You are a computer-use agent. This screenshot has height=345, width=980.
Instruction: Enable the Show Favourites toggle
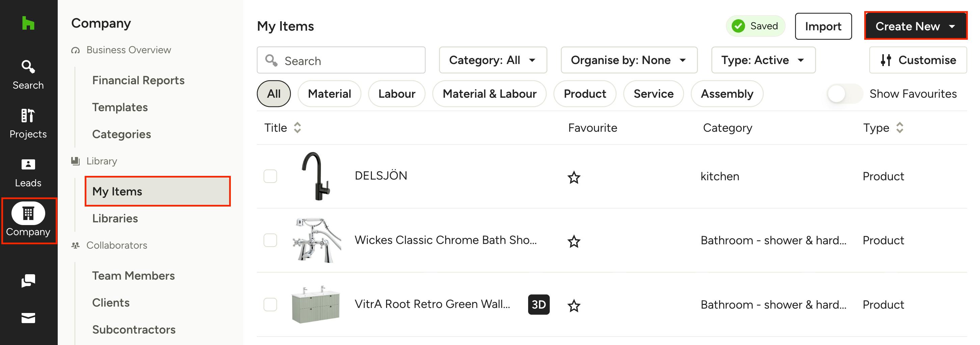point(844,93)
